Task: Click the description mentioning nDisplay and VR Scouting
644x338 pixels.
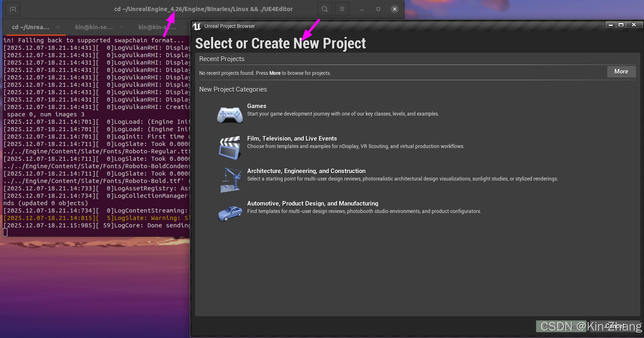Action: pos(356,146)
